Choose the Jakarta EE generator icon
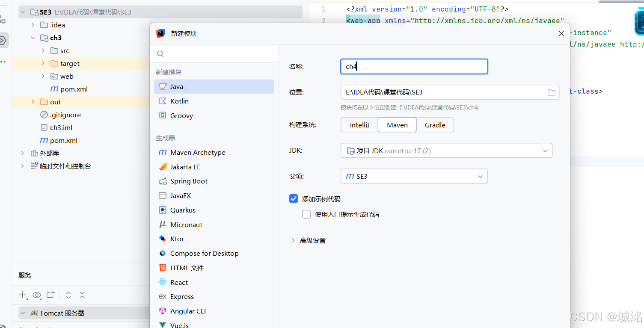The width and height of the screenshot is (644, 328). 163,167
